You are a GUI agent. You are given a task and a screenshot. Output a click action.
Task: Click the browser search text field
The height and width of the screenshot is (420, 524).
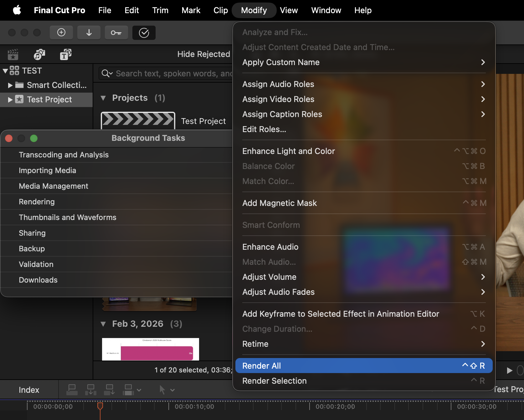[x=172, y=74]
